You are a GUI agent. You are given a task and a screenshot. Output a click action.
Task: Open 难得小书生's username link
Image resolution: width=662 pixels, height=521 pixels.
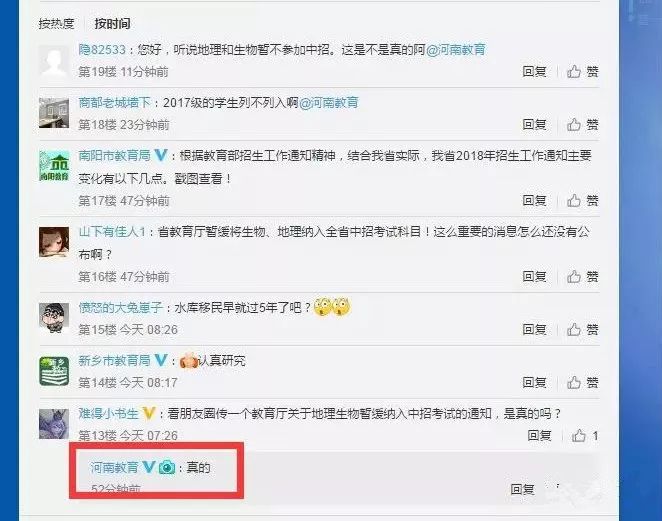(109, 413)
